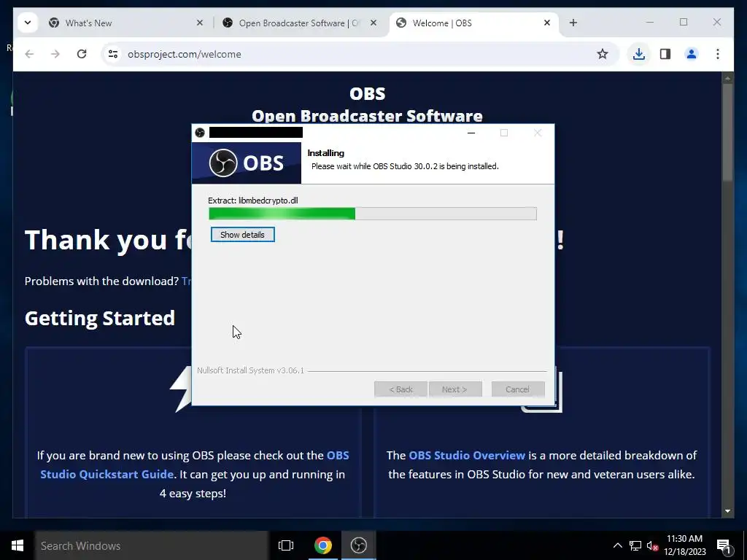
Task: Click the Cancel button in installer
Action: point(517,389)
